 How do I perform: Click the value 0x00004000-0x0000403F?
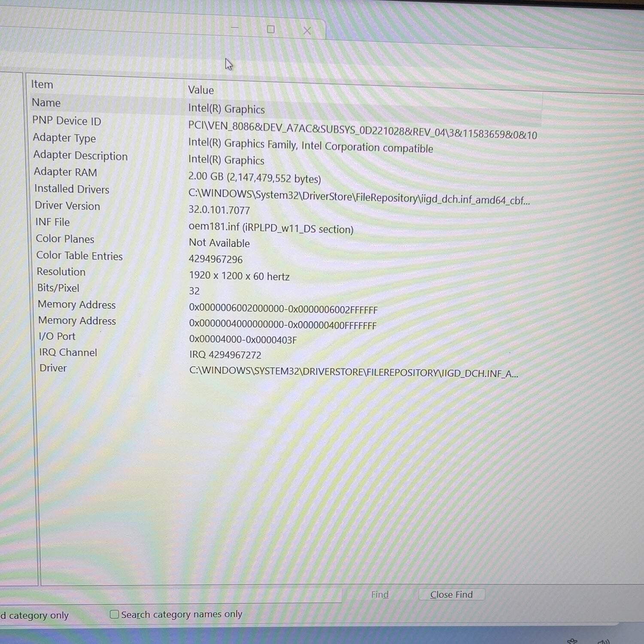[243, 340]
